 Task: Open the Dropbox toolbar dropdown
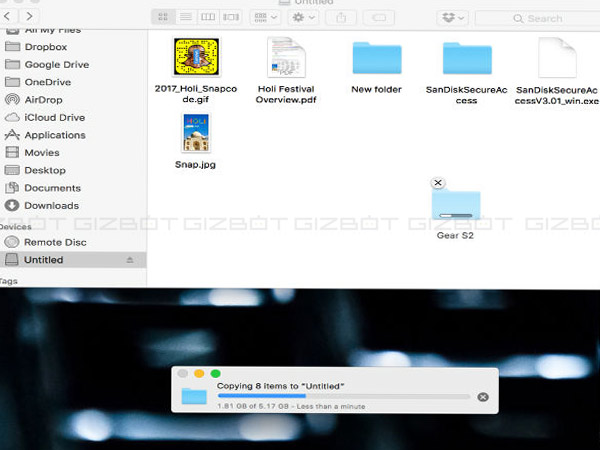pos(453,18)
